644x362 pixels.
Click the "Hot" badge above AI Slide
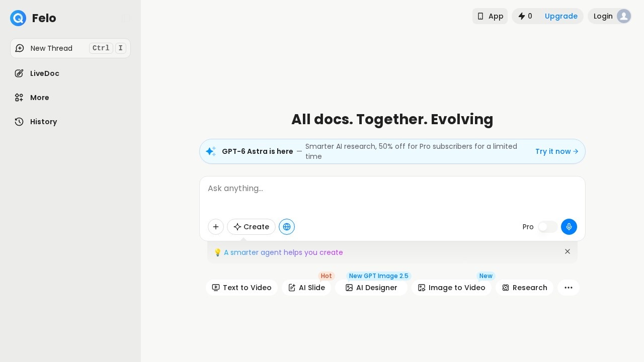327,276
